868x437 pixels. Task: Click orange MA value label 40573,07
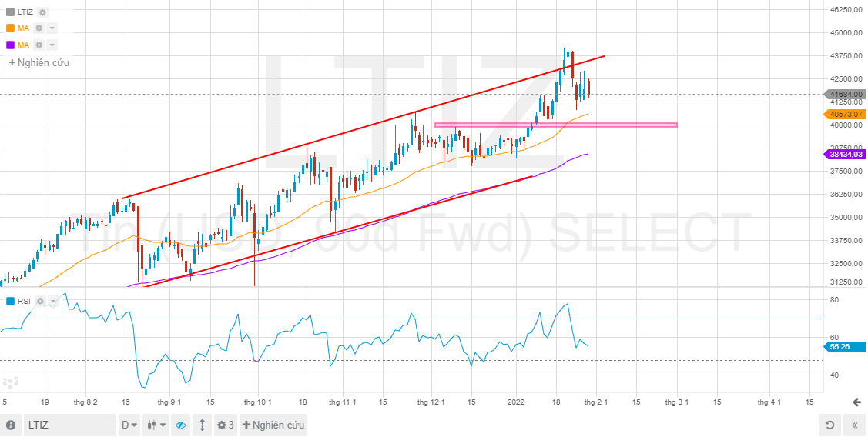click(846, 115)
